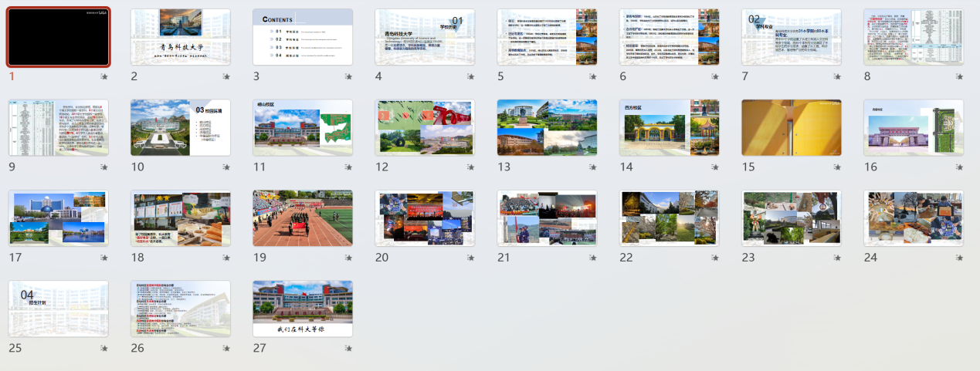
Task: Click the star icon below slide 16
Action: tap(958, 167)
